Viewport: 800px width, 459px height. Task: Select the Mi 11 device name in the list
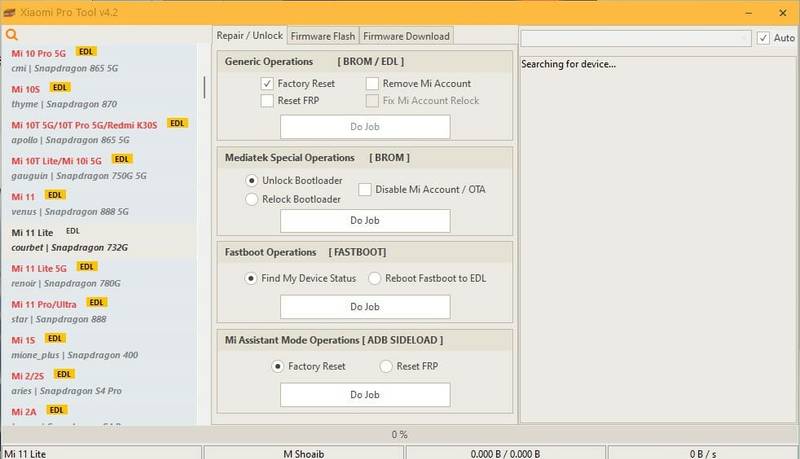[23, 197]
